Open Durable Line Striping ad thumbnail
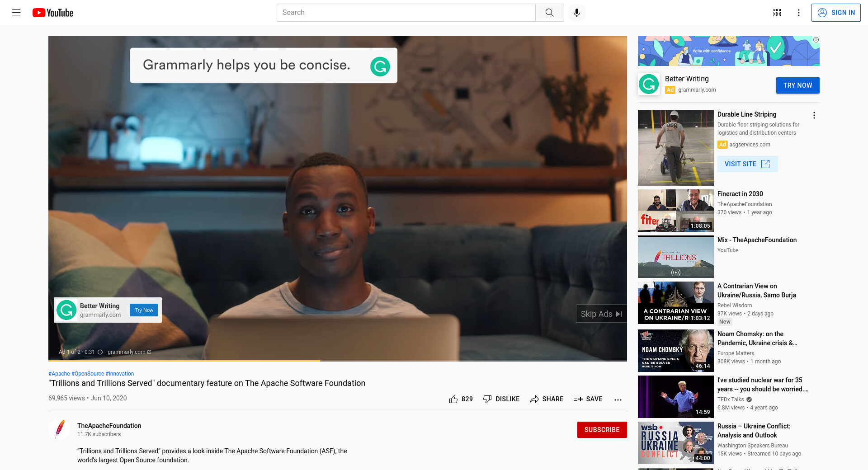Image resolution: width=868 pixels, height=470 pixels. coord(676,148)
